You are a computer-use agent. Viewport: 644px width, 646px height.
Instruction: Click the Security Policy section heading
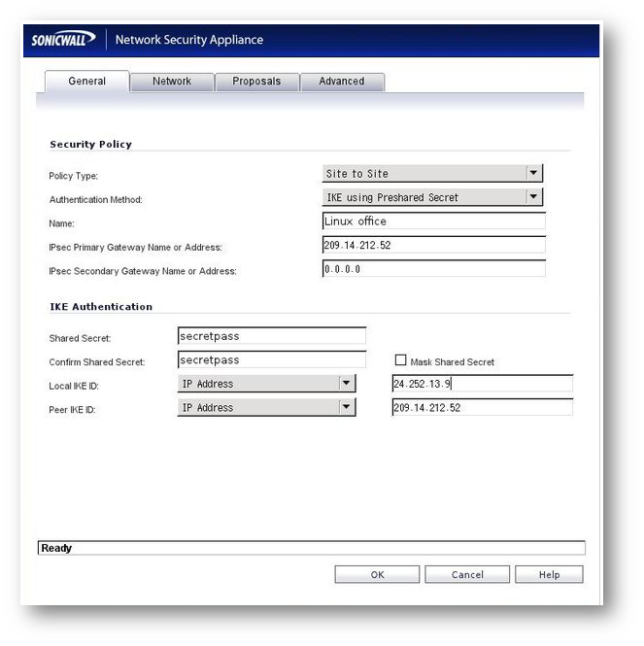click(90, 144)
